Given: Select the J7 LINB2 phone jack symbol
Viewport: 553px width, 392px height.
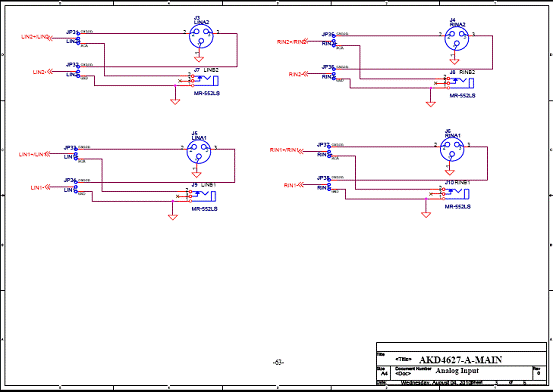Looking at the screenshot, I should 206,80.
